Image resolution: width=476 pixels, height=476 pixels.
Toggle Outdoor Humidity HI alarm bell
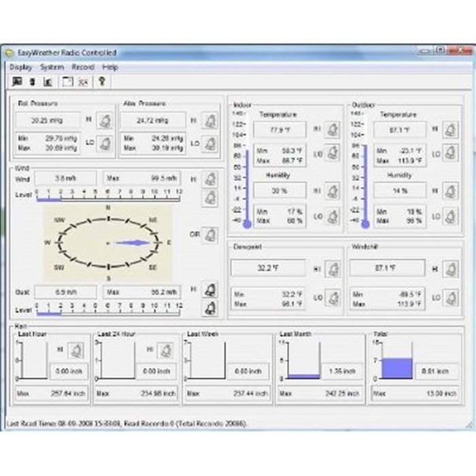pyautogui.click(x=450, y=191)
